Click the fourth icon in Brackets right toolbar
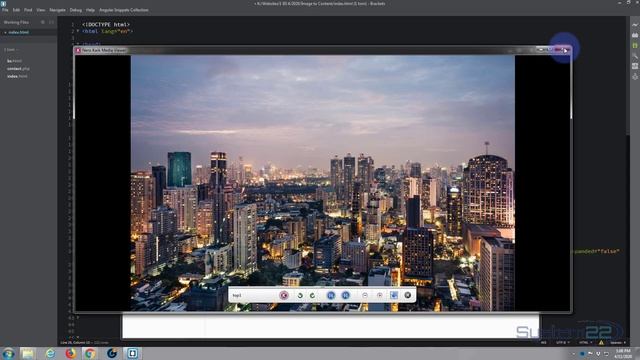 pyautogui.click(x=635, y=56)
